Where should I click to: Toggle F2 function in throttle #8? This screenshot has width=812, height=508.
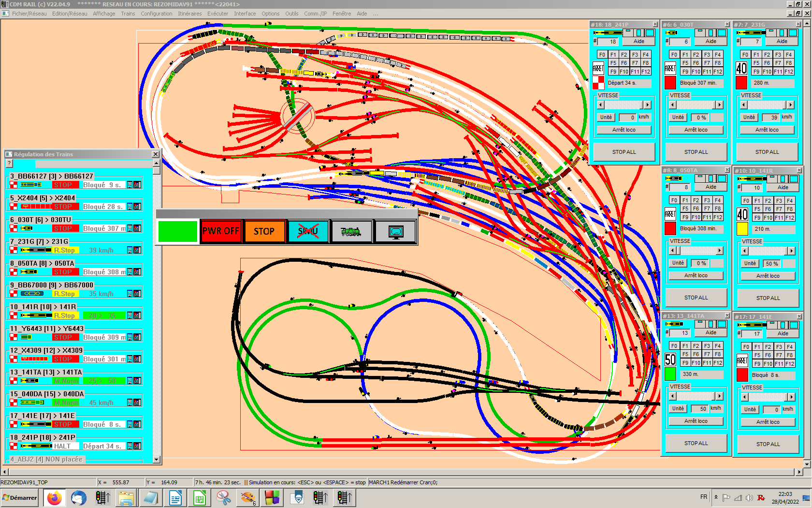point(696,200)
